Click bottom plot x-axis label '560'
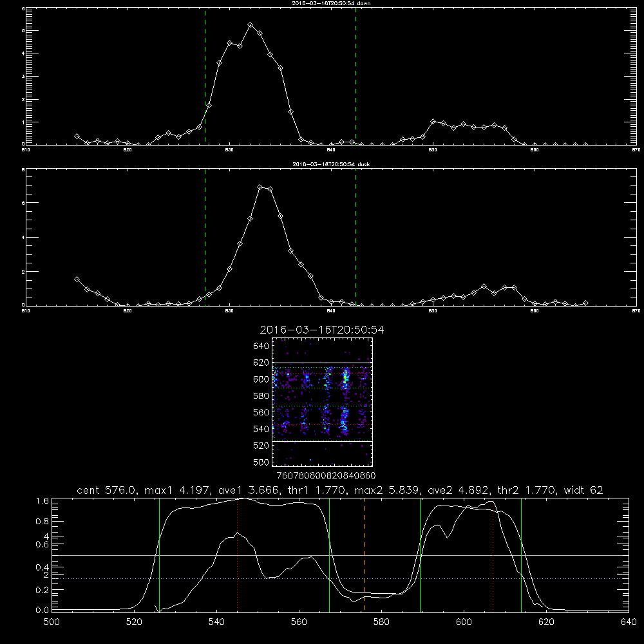 coord(299,622)
